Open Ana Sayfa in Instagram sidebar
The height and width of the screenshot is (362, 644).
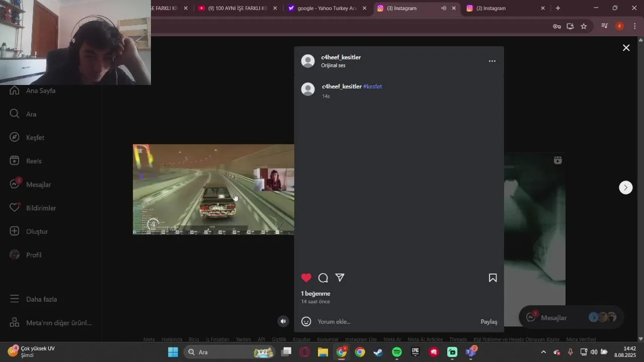(x=33, y=90)
